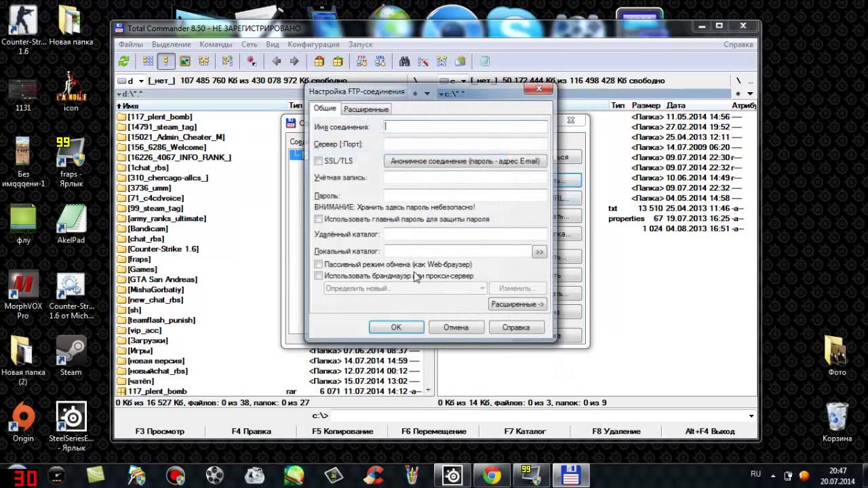Open AkelPad desktop shortcut
Image resolution: width=868 pixels, height=488 pixels.
click(71, 224)
